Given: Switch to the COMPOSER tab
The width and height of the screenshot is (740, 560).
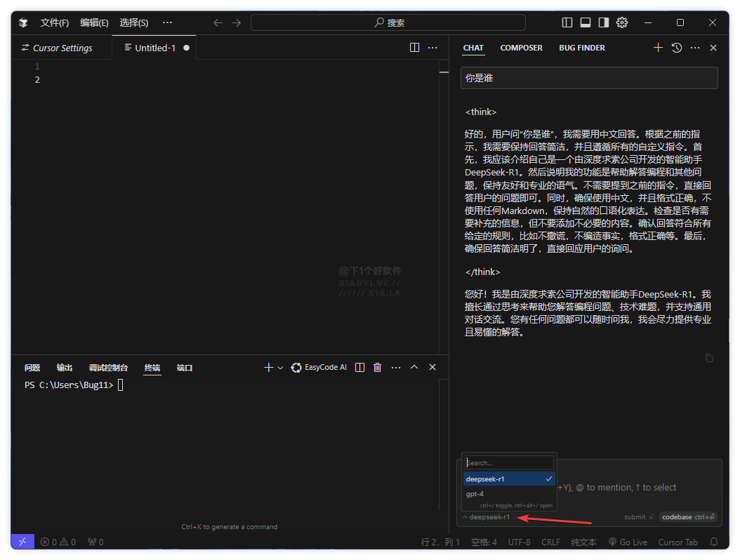Looking at the screenshot, I should (521, 48).
